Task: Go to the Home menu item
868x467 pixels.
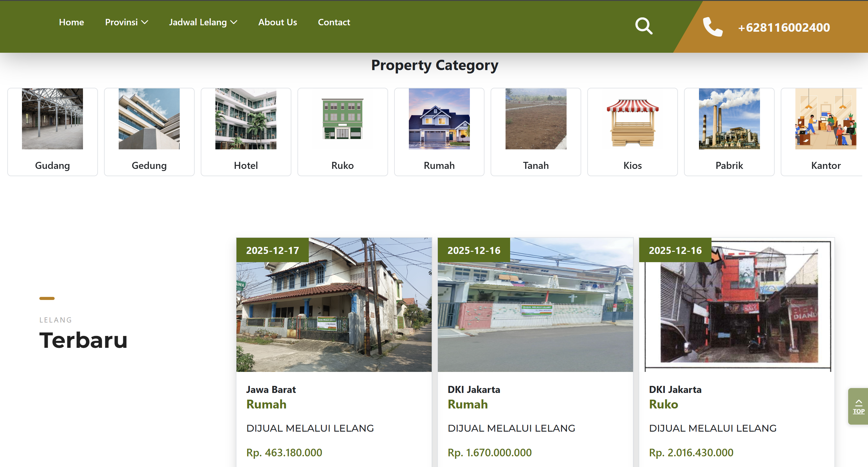Action: 71,22
